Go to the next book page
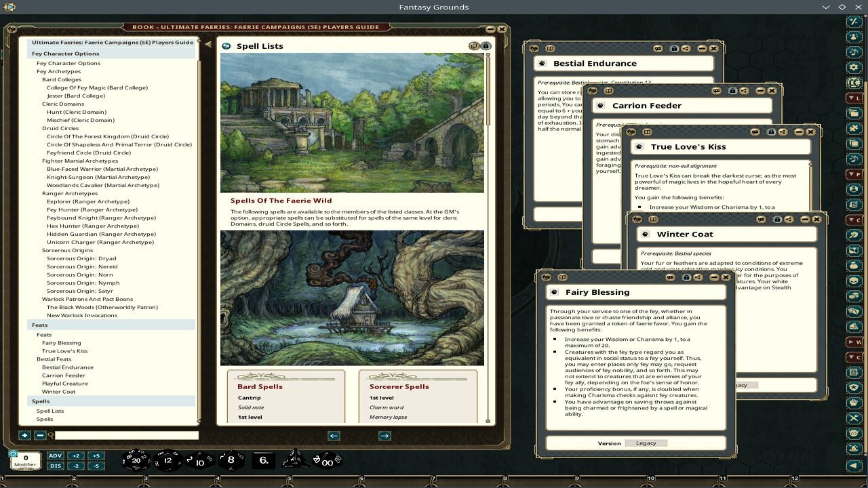The height and width of the screenshot is (488, 868). 384,436
